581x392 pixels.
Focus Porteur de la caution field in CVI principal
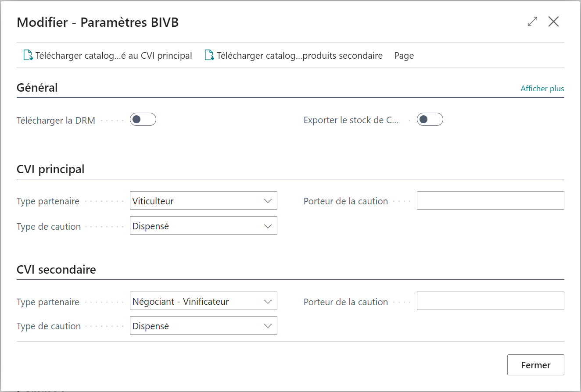[x=491, y=200]
